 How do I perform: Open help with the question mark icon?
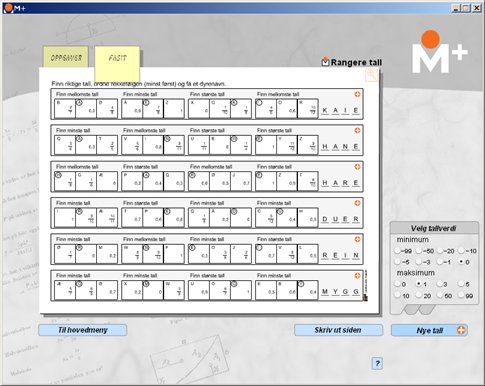pyautogui.click(x=377, y=363)
